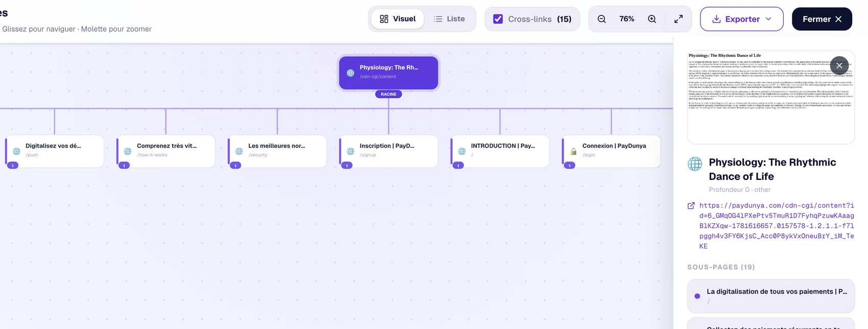Screen dimensions: 868x329
Task: Close the page preview with X button
Action: point(839,65)
